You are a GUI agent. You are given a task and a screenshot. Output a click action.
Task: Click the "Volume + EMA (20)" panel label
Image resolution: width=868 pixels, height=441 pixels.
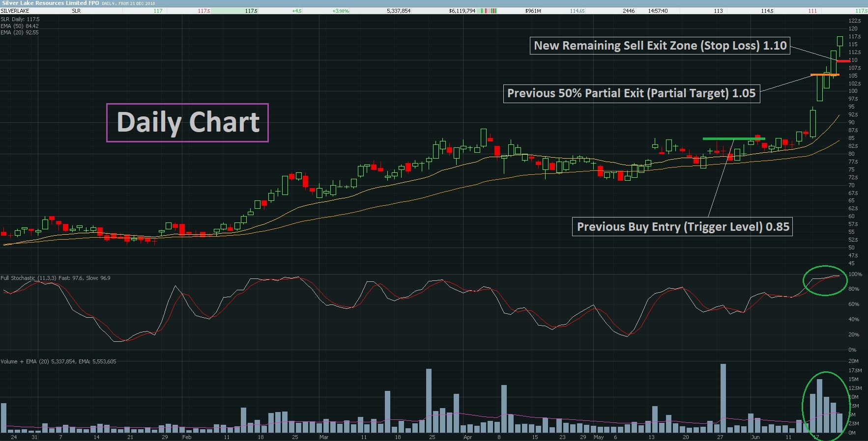[25, 361]
